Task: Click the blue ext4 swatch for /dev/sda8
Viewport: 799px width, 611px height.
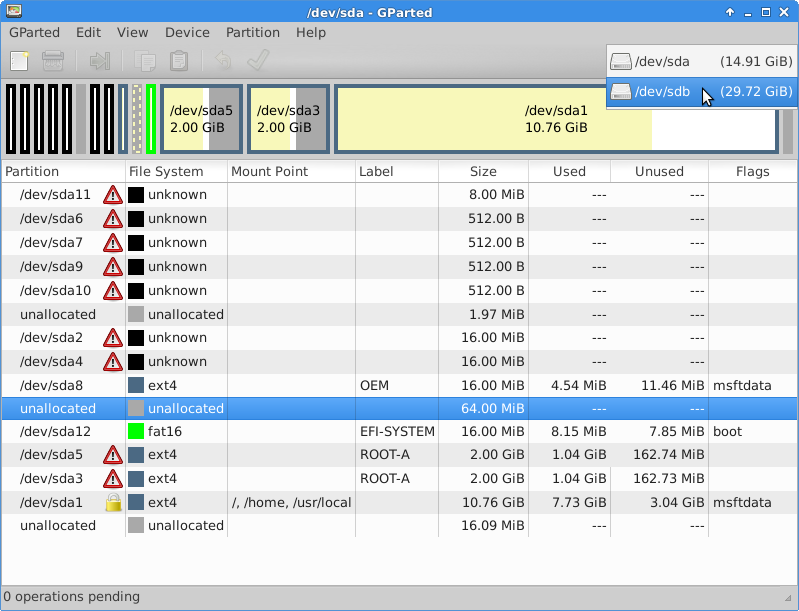Action: [x=136, y=385]
